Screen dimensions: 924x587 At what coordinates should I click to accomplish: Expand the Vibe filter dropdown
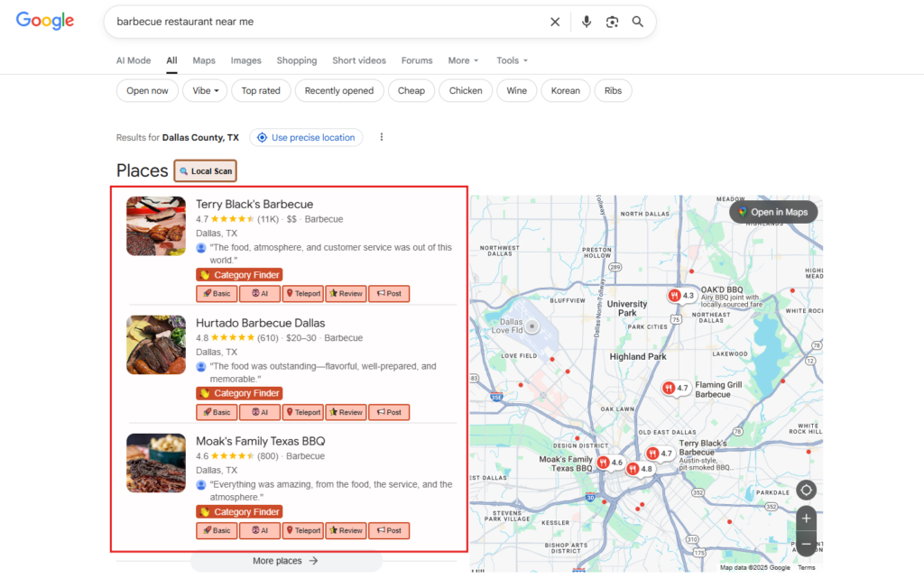(205, 90)
